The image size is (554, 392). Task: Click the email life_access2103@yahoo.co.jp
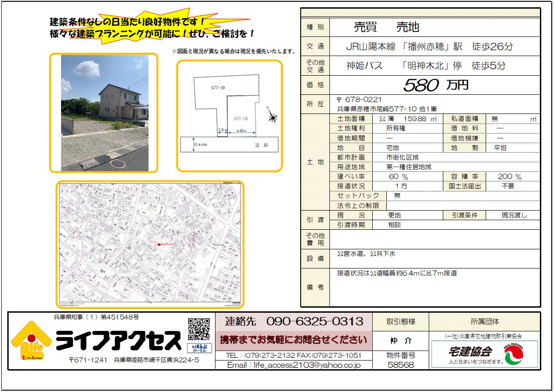click(294, 365)
